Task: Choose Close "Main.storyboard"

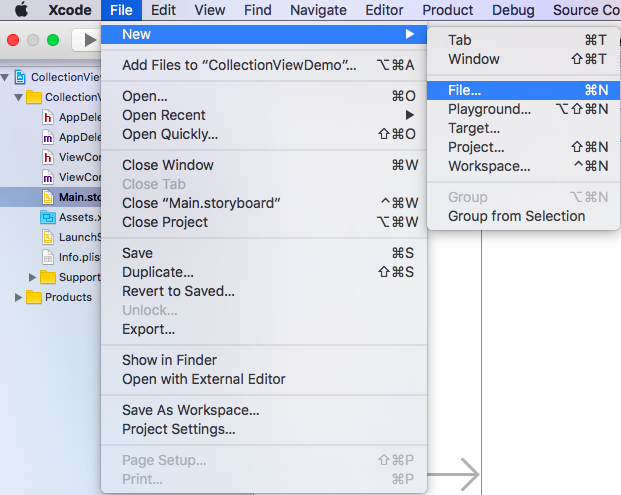Action: pos(264,203)
